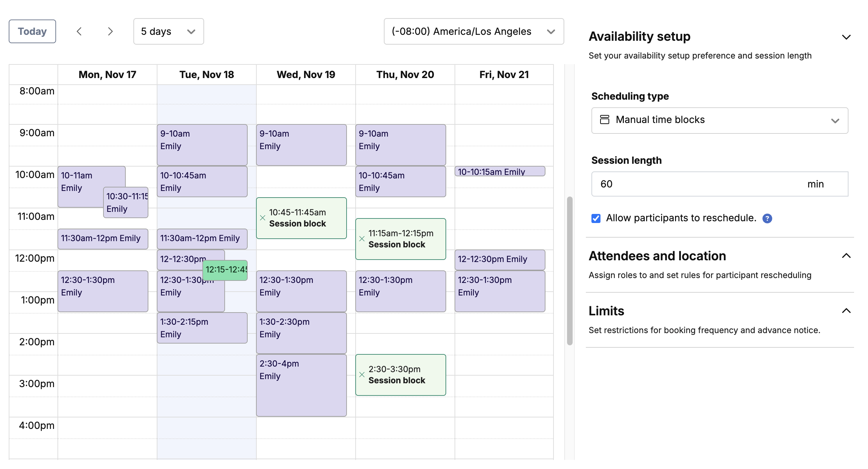Image resolution: width=868 pixels, height=469 pixels.
Task: Expand the Limits section
Action: pos(846,311)
